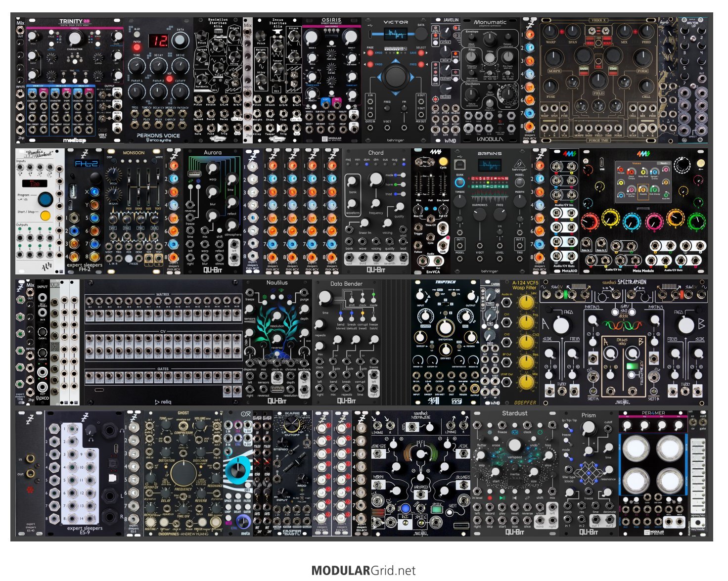Click the DATA encoder on Perkons Voice
The width and height of the screenshot is (728, 581).
180,41
